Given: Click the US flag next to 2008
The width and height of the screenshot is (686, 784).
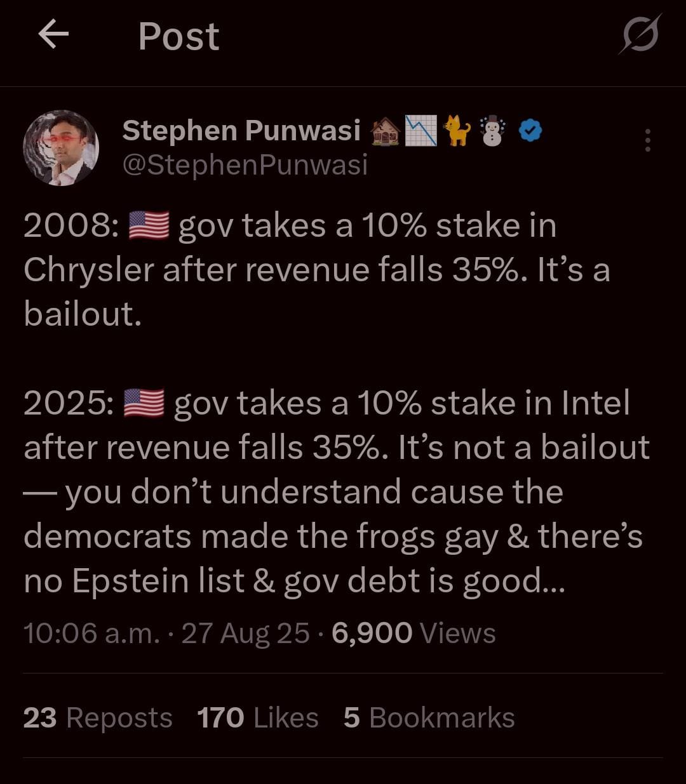Looking at the screenshot, I should [149, 226].
